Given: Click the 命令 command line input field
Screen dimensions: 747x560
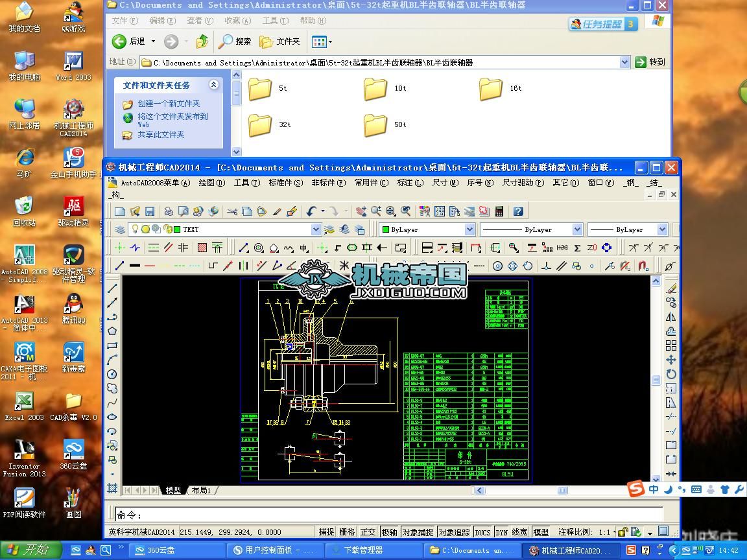Looking at the screenshot, I should 389,515.
